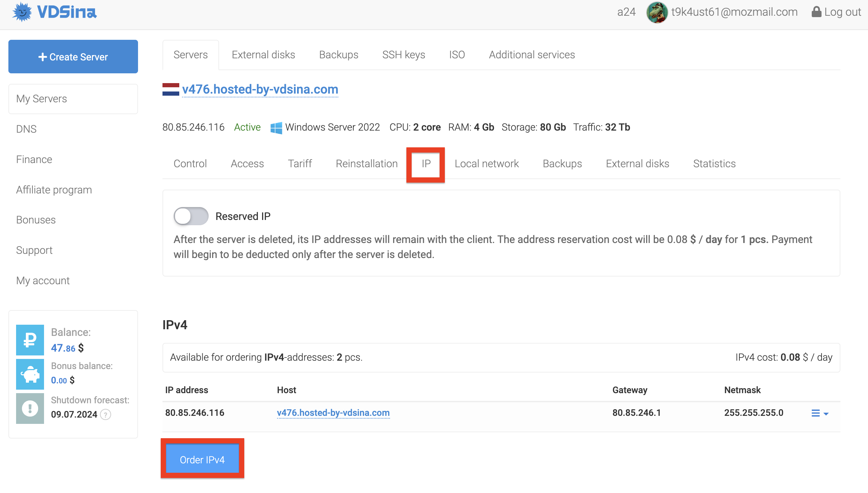The image size is (868, 493).
Task: Click the shutdown forecast warning icon
Action: pos(30,408)
